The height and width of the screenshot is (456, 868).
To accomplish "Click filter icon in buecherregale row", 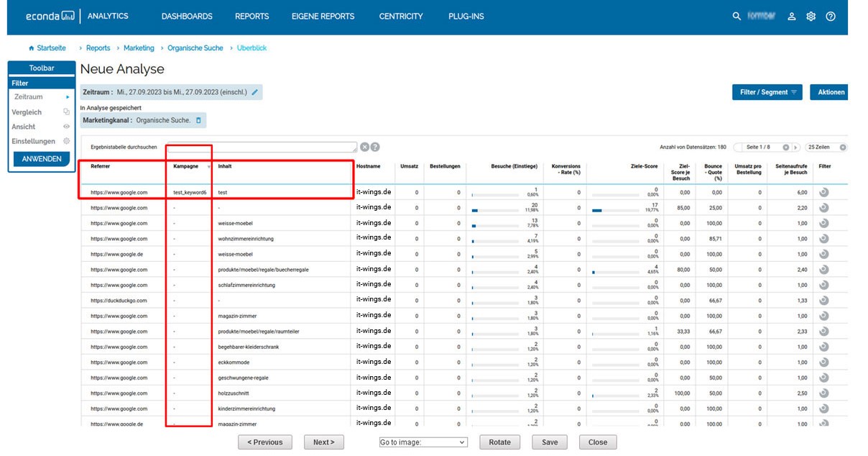I will [823, 269].
